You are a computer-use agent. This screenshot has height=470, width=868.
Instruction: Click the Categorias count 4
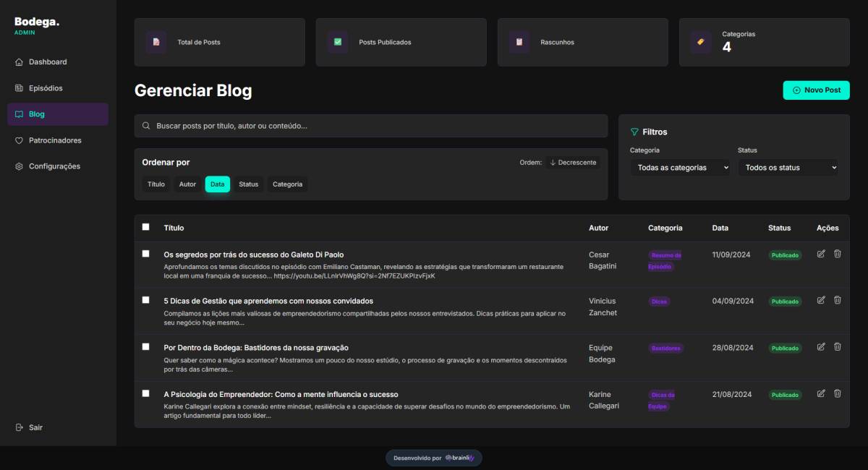coord(726,48)
